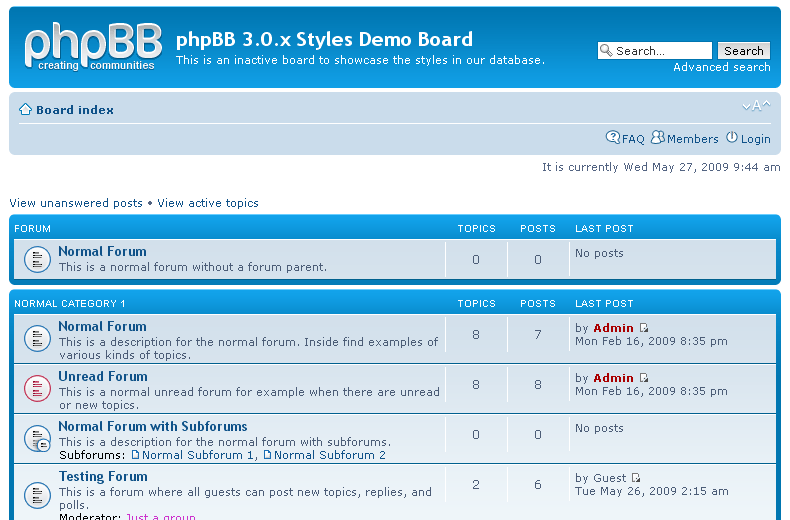The height and width of the screenshot is (520, 790).
Task: Click Just a group moderator link
Action: (x=161, y=516)
